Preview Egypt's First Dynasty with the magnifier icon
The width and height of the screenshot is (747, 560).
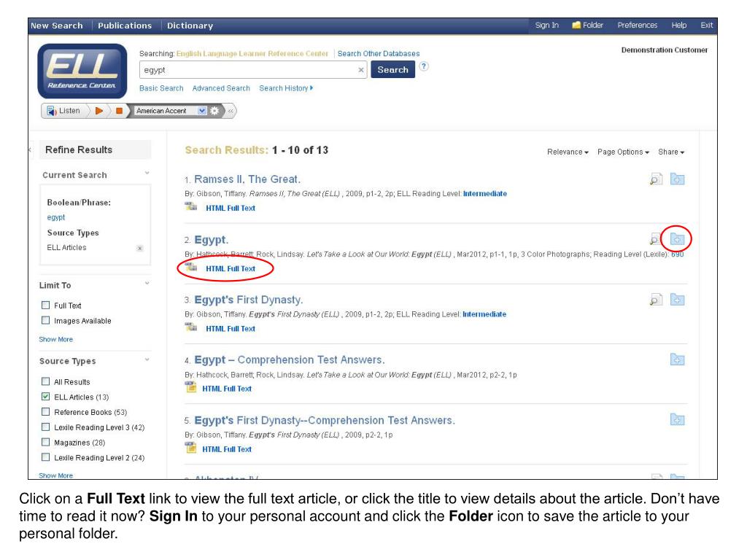tap(656, 300)
